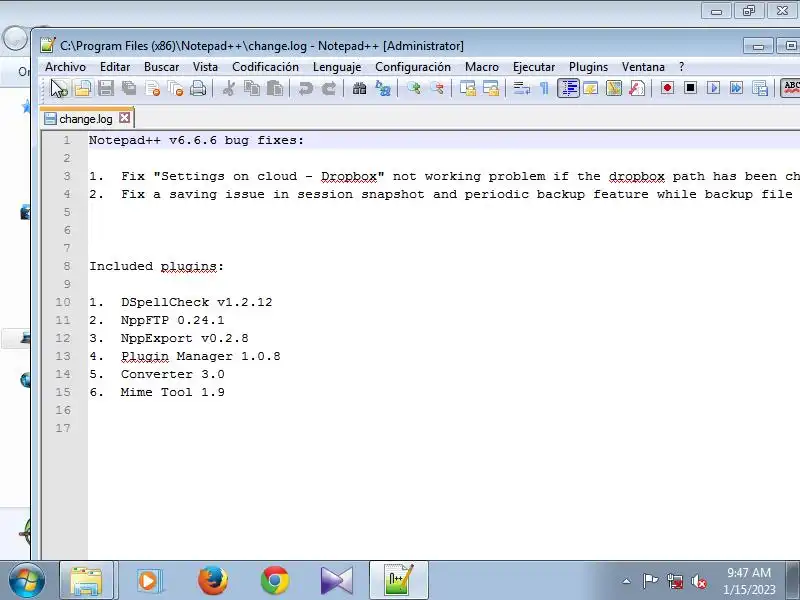800x600 pixels.
Task: Open the Editar menu
Action: 115,67
